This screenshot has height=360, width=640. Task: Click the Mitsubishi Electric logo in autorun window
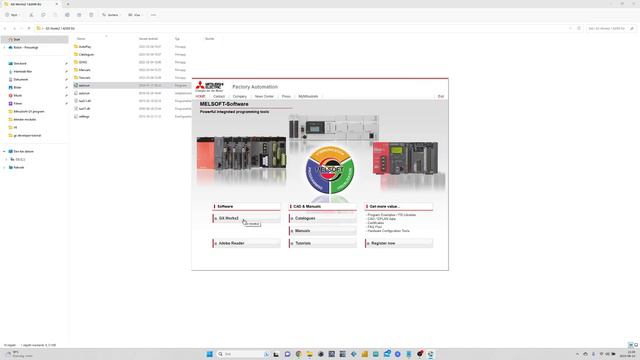click(209, 86)
